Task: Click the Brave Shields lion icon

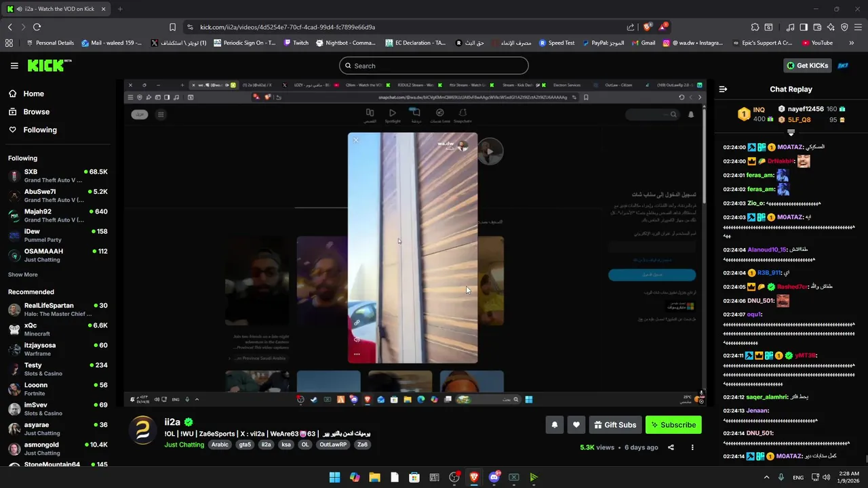Action: coord(648,27)
